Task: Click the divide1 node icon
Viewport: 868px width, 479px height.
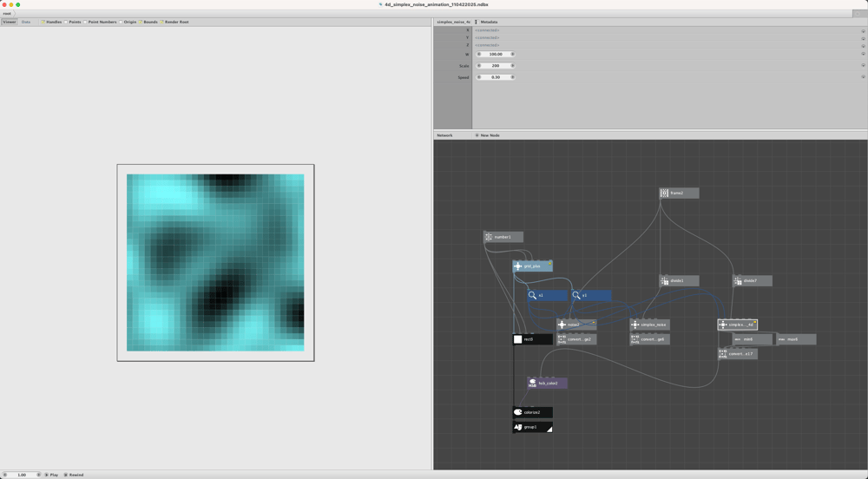Action: (664, 281)
